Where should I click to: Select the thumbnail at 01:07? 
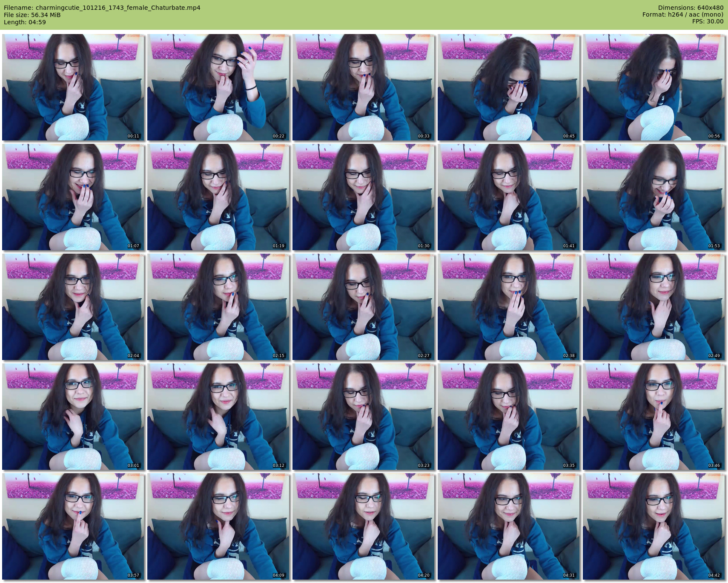coord(73,197)
